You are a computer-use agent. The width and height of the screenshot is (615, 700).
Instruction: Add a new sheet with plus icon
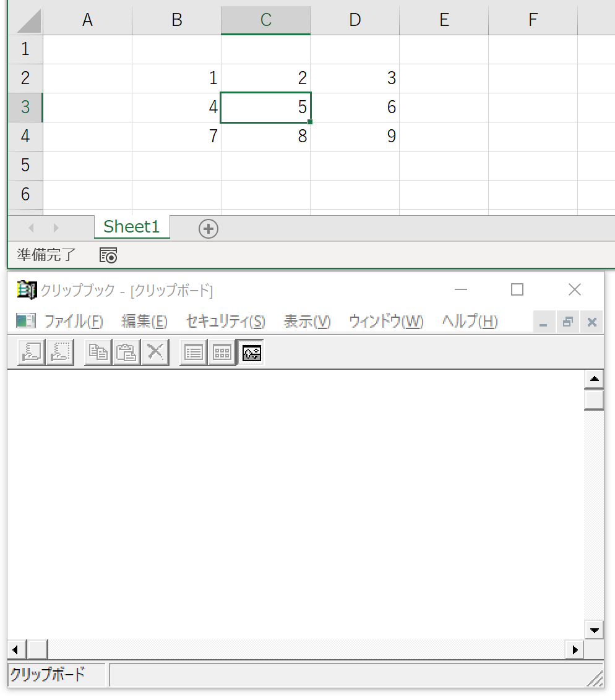click(208, 229)
